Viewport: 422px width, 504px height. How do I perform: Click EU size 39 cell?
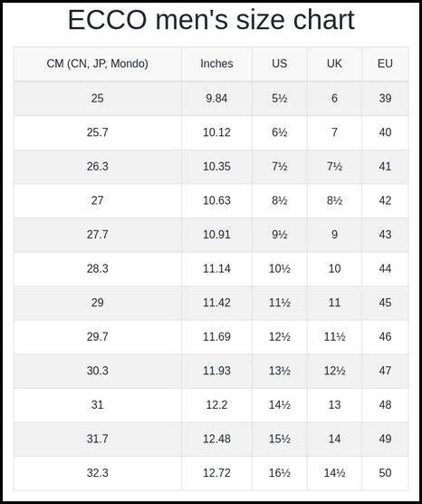click(385, 99)
